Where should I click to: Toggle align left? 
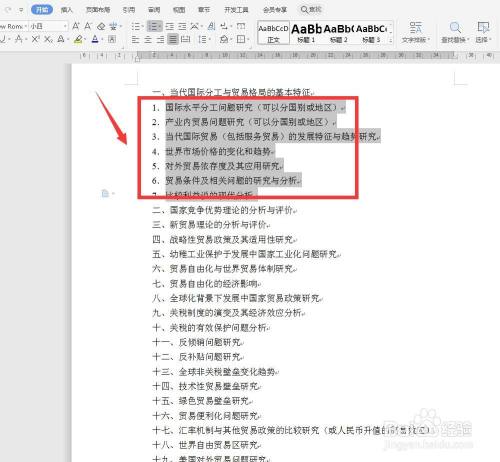pos(135,40)
